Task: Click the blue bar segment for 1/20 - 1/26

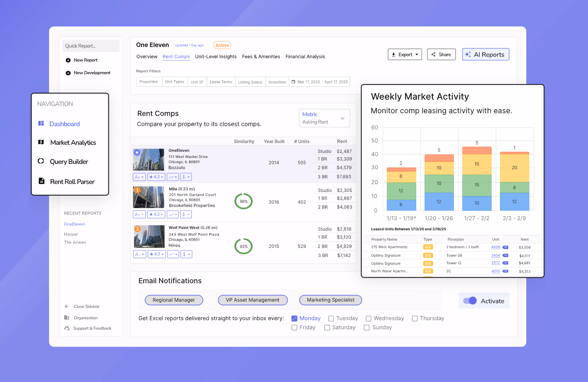Action: tap(439, 201)
